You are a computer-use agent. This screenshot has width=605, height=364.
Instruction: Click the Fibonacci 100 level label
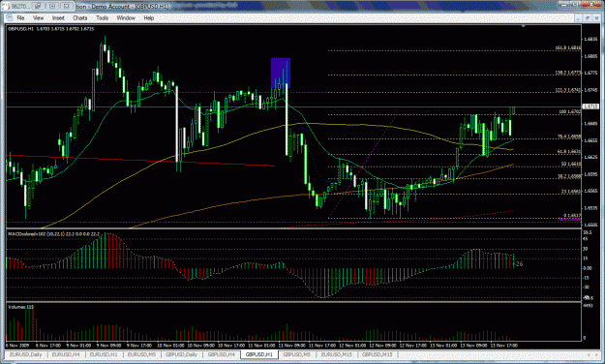[x=569, y=112]
